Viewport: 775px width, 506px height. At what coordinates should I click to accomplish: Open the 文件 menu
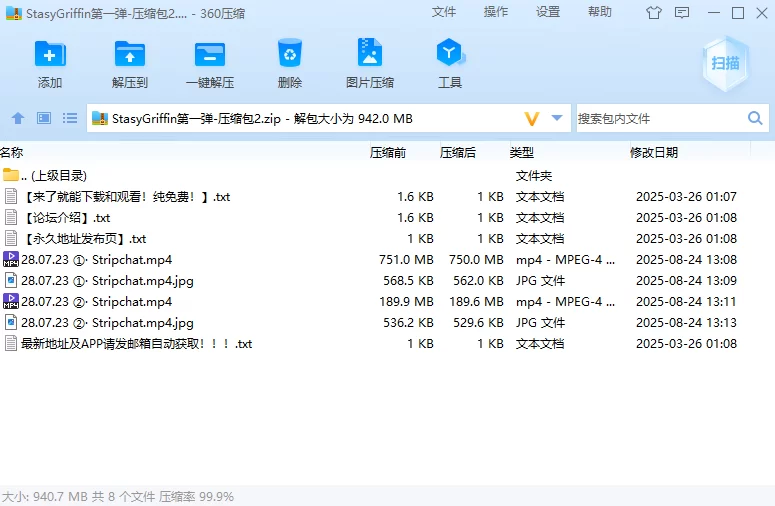click(443, 12)
